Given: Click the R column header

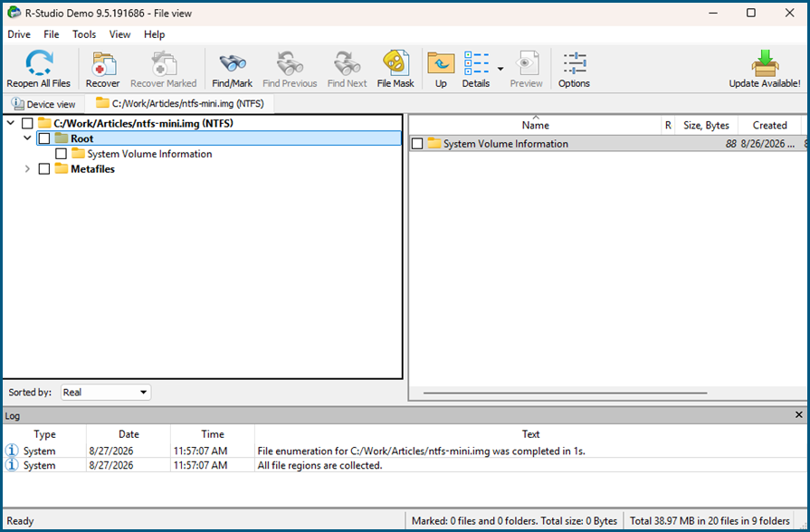Looking at the screenshot, I should tap(668, 125).
